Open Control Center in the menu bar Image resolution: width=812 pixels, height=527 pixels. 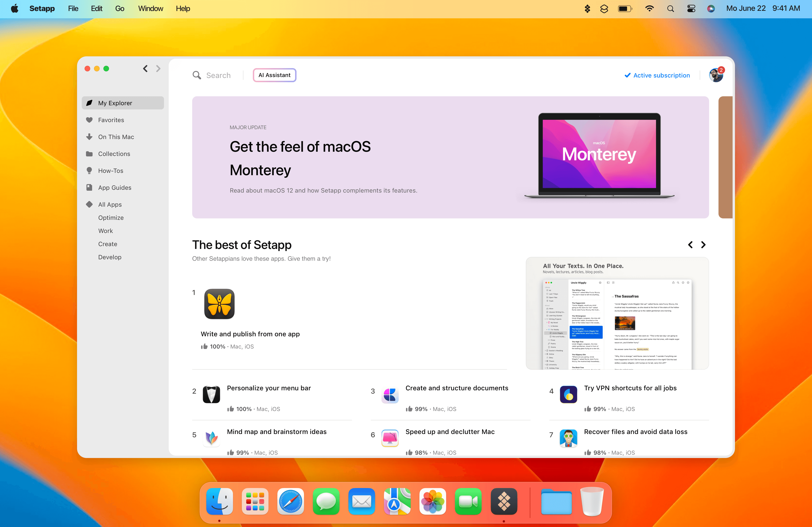pos(691,8)
